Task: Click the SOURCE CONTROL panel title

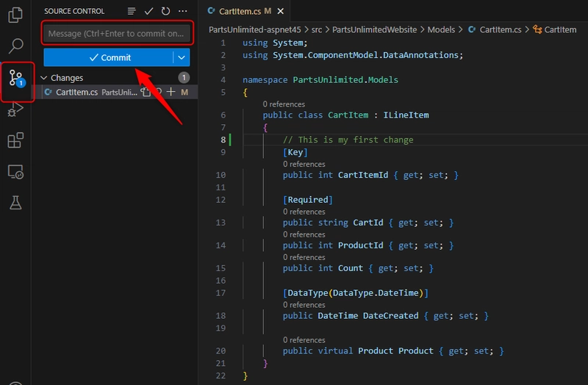Action: pyautogui.click(x=74, y=11)
